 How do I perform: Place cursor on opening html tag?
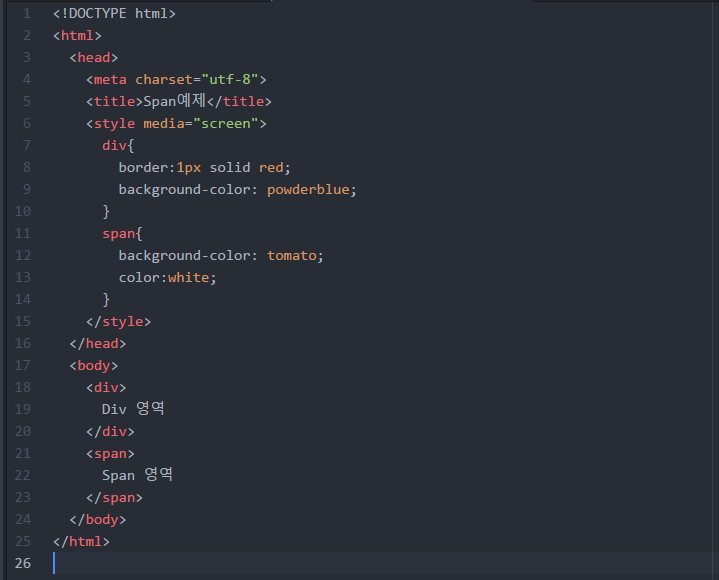pyautogui.click(x=77, y=35)
